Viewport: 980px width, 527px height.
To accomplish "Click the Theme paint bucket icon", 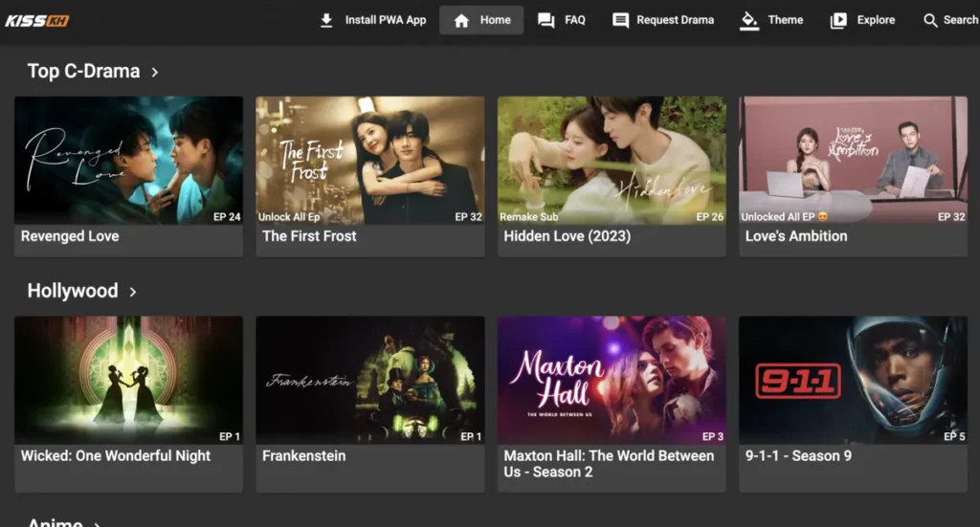I will [x=749, y=20].
